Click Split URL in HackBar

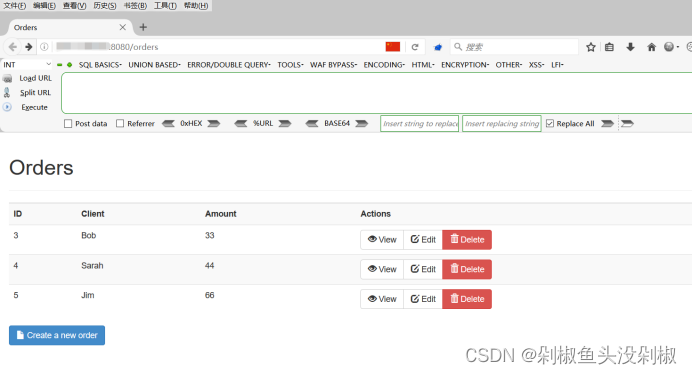point(35,93)
